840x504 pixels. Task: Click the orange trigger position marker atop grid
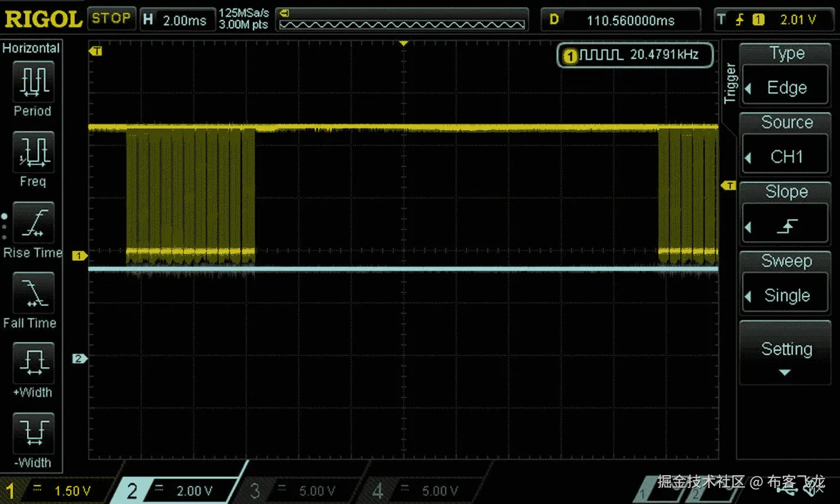(x=404, y=44)
